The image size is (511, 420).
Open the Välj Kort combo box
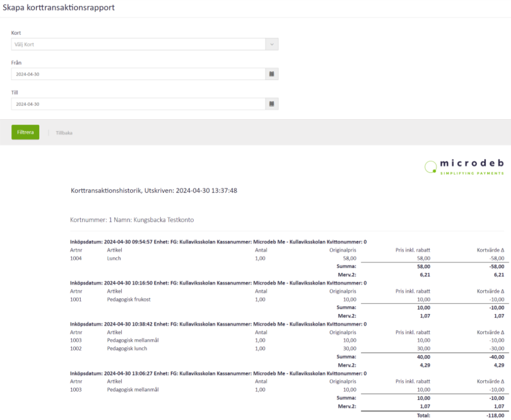tap(139, 45)
